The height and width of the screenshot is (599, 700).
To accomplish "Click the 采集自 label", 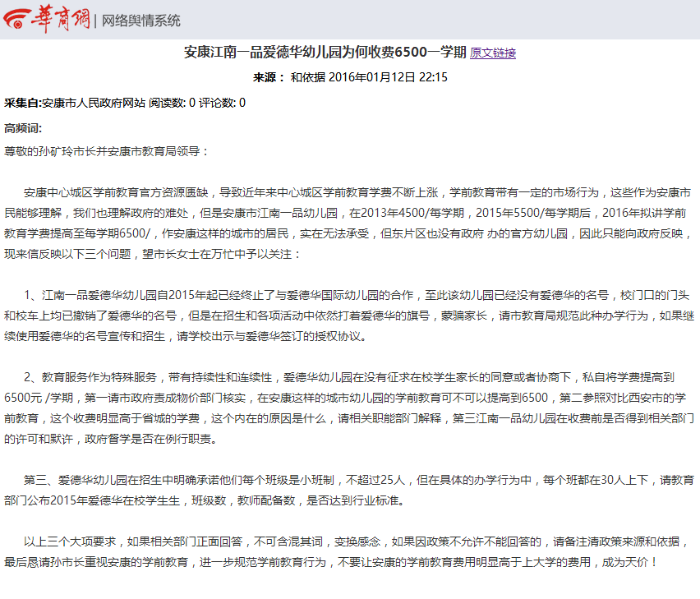I will (x=23, y=103).
